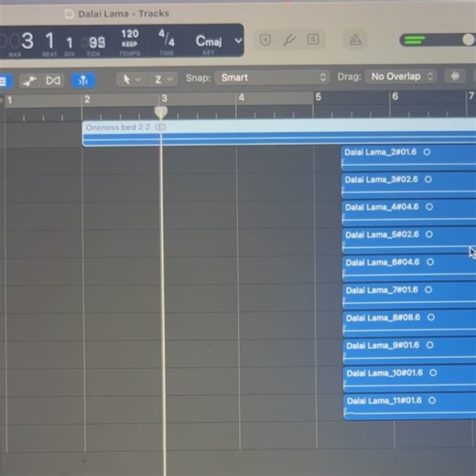Click the waveform zoom button
This screenshot has height=476, width=476.
(455, 76)
